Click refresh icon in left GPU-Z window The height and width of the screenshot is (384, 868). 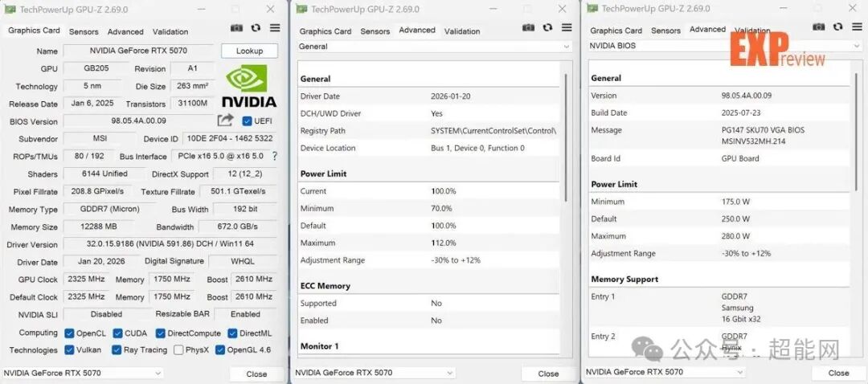pos(256,28)
